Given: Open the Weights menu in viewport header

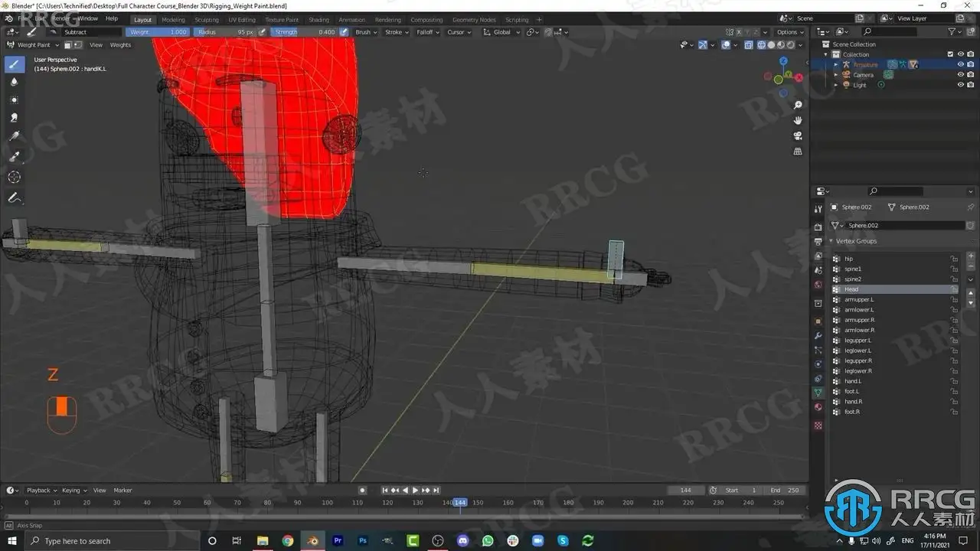Looking at the screenshot, I should (x=120, y=45).
